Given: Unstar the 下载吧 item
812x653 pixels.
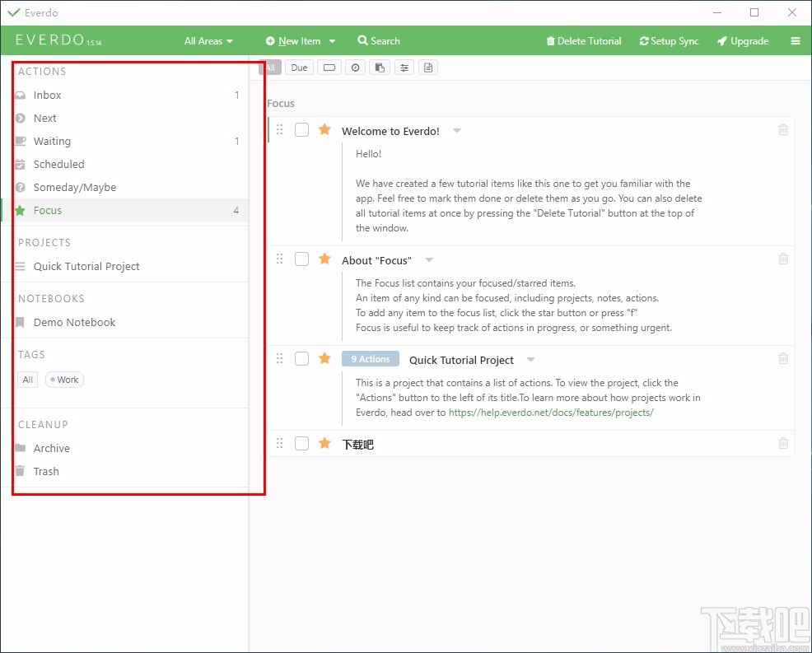Looking at the screenshot, I should (324, 443).
